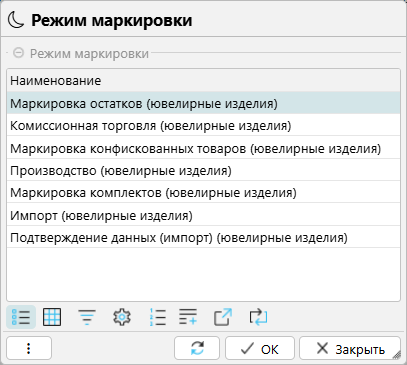Click the window resize grip corner
This screenshot has width=407, height=365.
[397, 355]
